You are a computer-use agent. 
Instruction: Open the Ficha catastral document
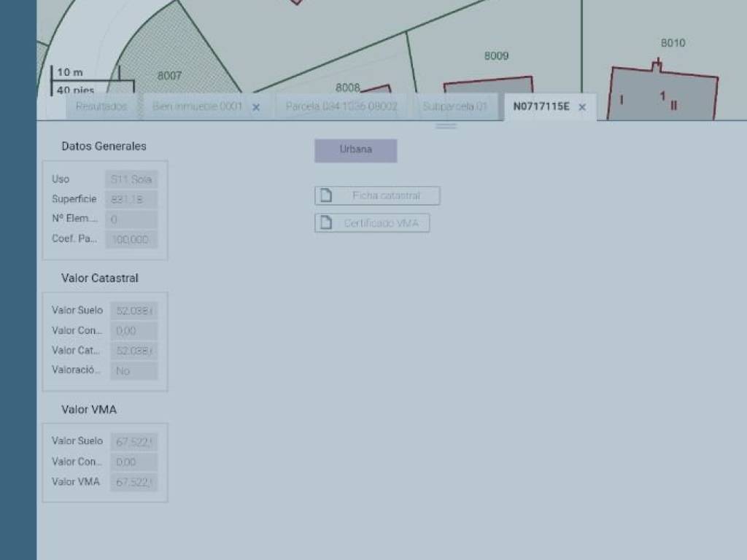[386, 195]
